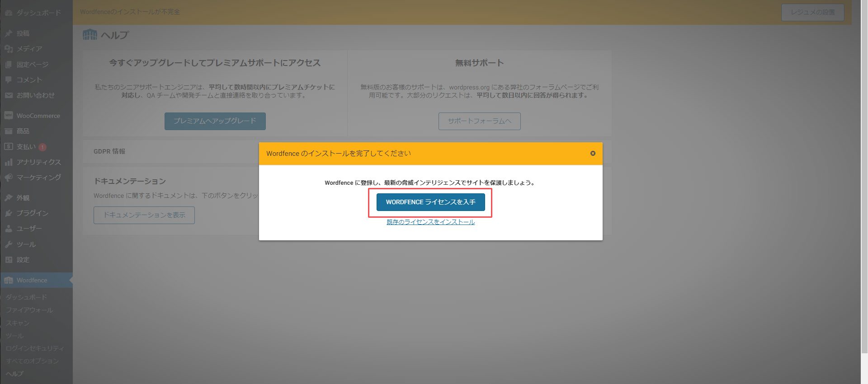
Task: Click the WooCommerce logo icon
Action: 8,116
